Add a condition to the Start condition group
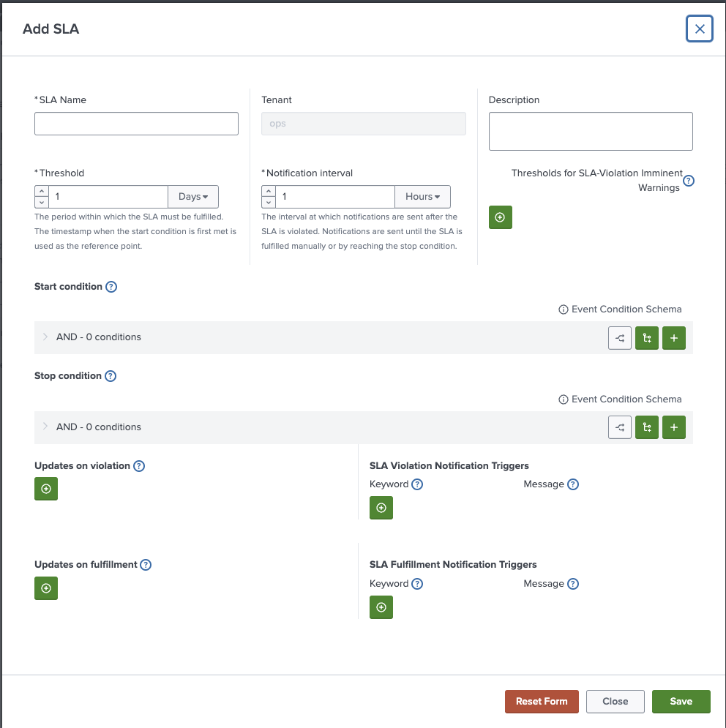 [x=673, y=337]
